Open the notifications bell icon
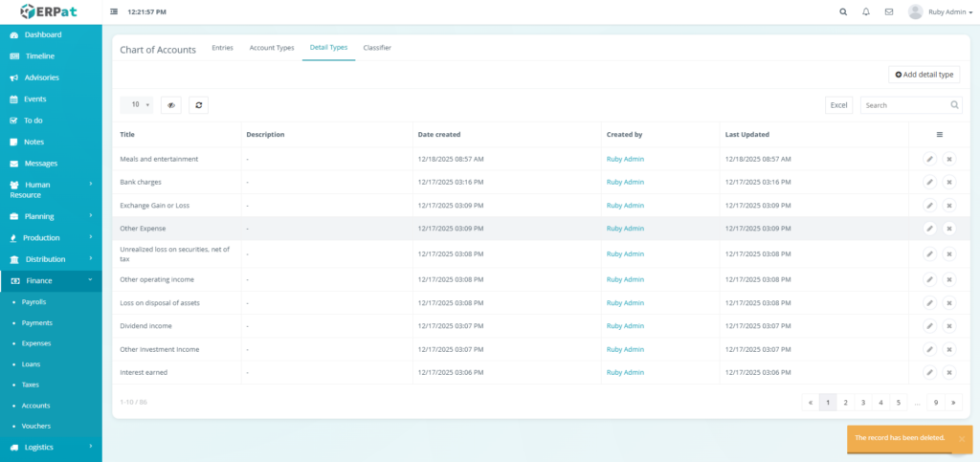The width and height of the screenshot is (980, 462). coord(866,12)
